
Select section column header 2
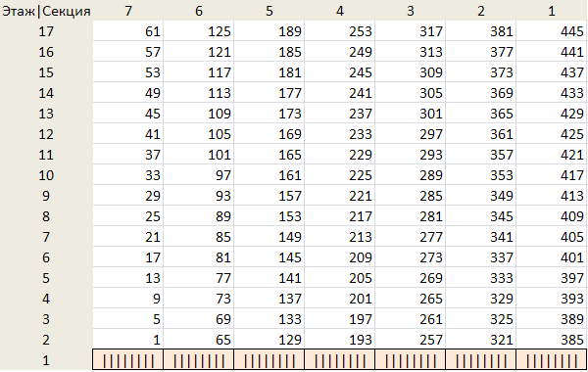[x=480, y=11]
